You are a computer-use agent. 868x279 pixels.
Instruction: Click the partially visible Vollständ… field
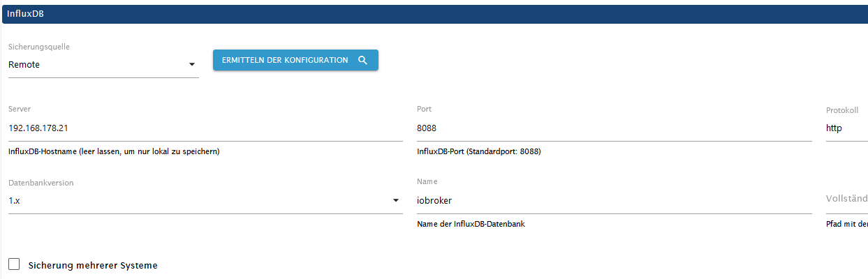846,199
